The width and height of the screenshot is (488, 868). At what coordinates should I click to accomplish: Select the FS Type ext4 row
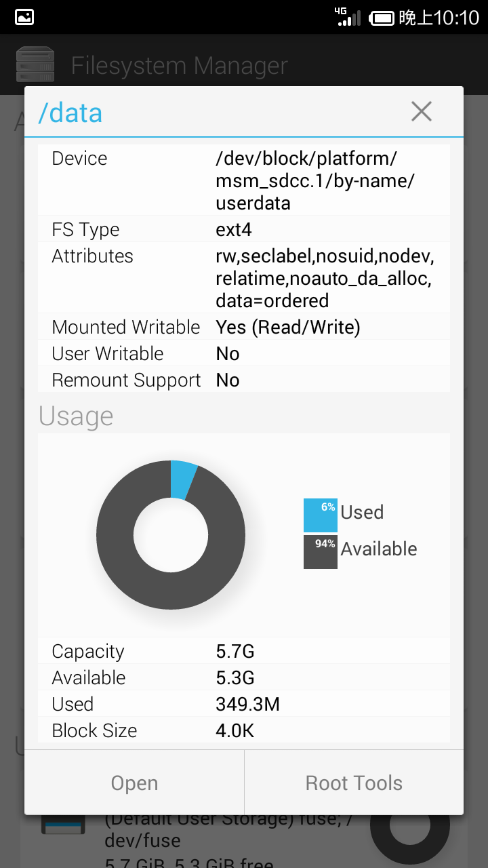click(x=244, y=229)
